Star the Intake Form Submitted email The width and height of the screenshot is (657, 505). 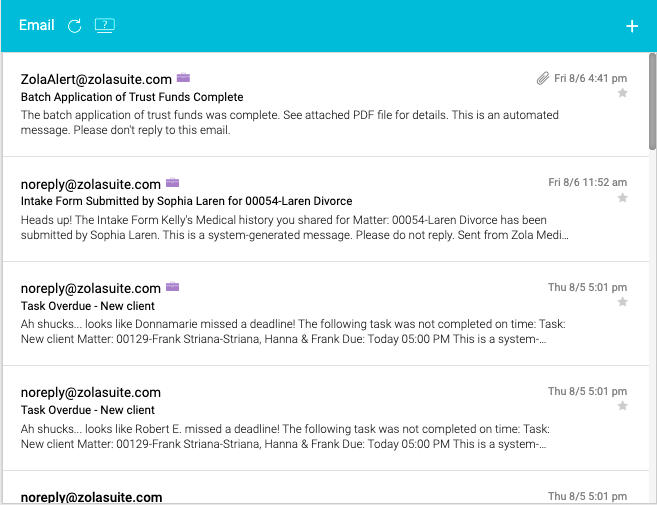622,198
